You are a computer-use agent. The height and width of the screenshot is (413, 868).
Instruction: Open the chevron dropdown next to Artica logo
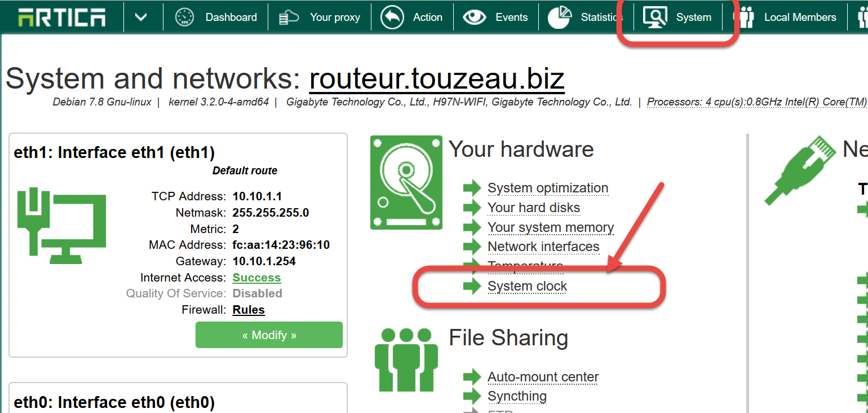coord(141,17)
